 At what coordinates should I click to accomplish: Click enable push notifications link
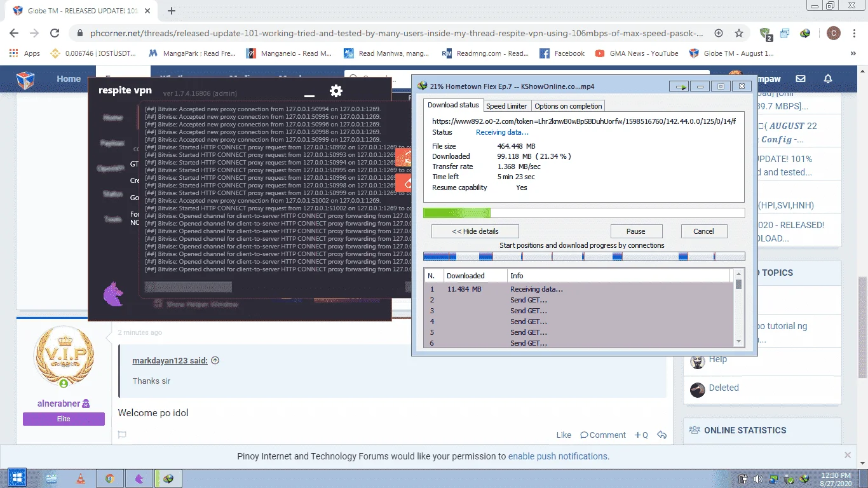[x=559, y=456]
